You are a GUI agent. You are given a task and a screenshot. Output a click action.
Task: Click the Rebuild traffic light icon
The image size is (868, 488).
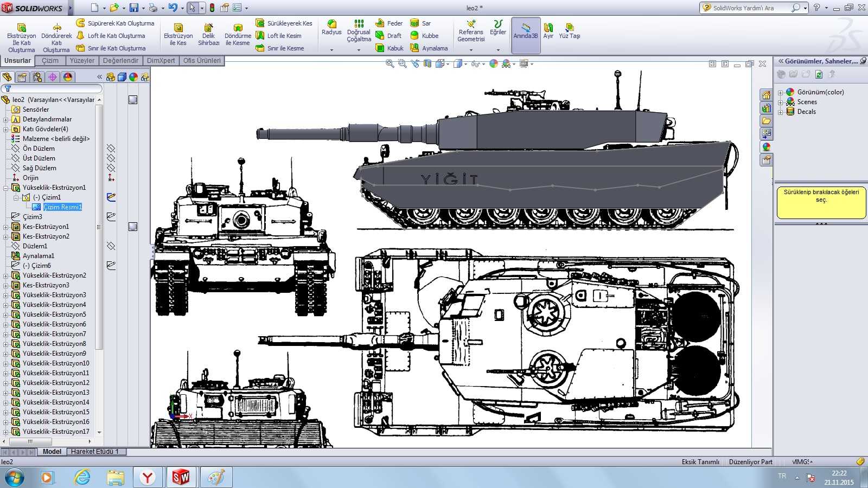[212, 8]
